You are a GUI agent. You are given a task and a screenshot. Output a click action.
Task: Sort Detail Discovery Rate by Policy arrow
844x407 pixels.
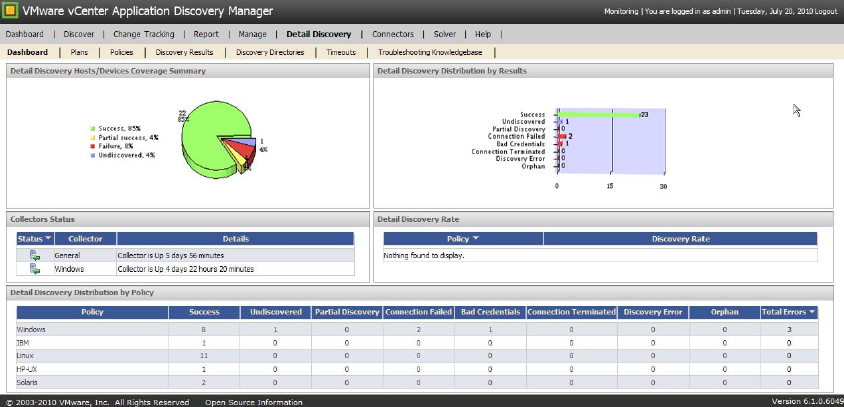(475, 238)
